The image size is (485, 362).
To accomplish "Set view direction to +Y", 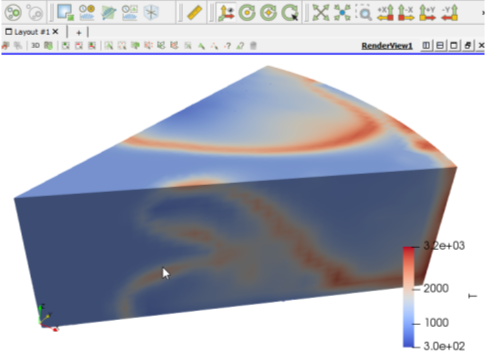I will click(428, 13).
